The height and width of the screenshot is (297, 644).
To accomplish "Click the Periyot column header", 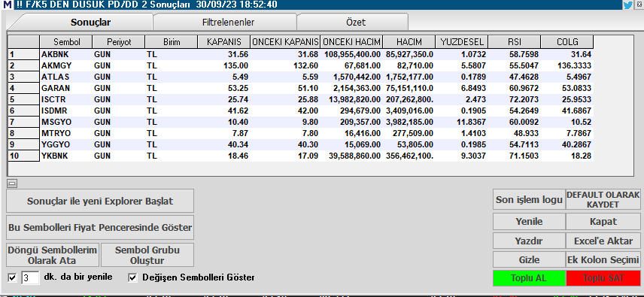I will click(119, 42).
